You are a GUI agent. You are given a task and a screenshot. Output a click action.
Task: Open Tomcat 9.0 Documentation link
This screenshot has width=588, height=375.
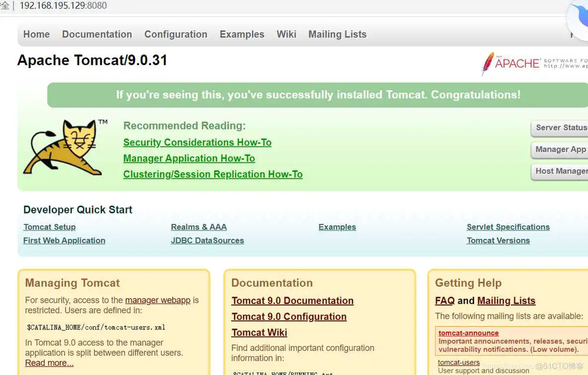pyautogui.click(x=293, y=301)
